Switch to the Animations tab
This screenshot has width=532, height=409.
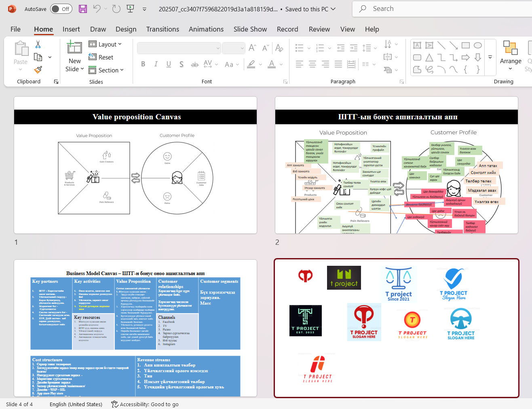[206, 29]
